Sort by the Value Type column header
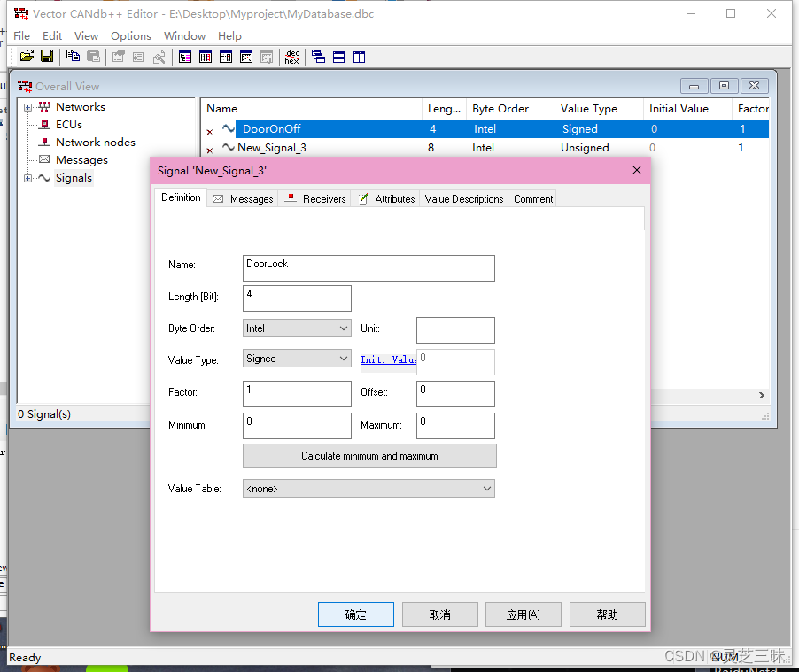The width and height of the screenshot is (799, 672). point(599,109)
